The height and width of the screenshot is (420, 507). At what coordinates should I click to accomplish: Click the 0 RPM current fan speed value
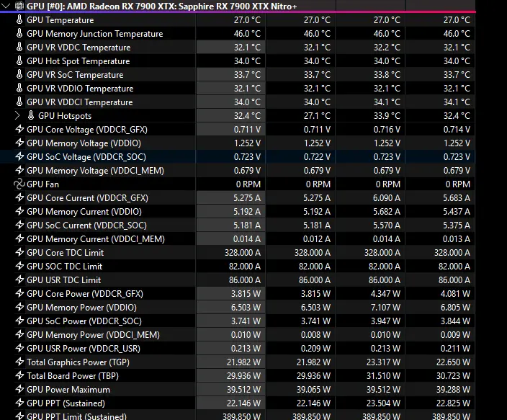point(231,184)
